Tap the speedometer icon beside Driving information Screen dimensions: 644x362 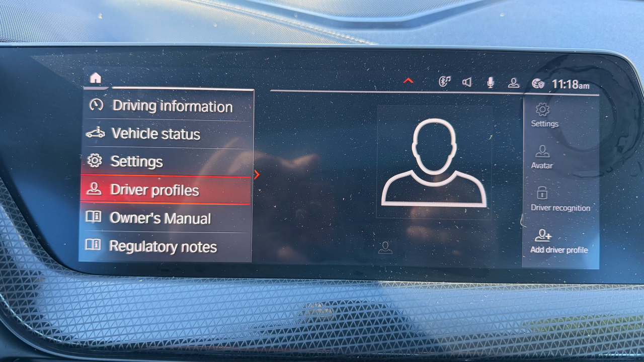(x=96, y=105)
